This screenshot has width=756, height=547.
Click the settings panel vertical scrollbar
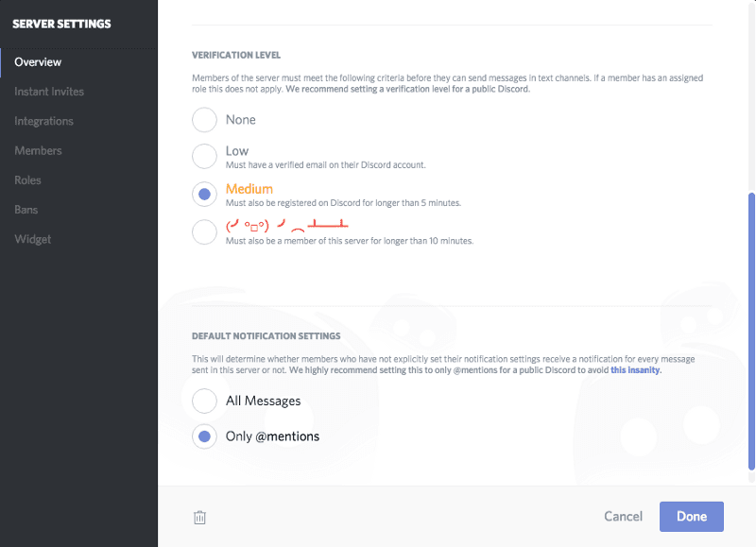(x=751, y=331)
